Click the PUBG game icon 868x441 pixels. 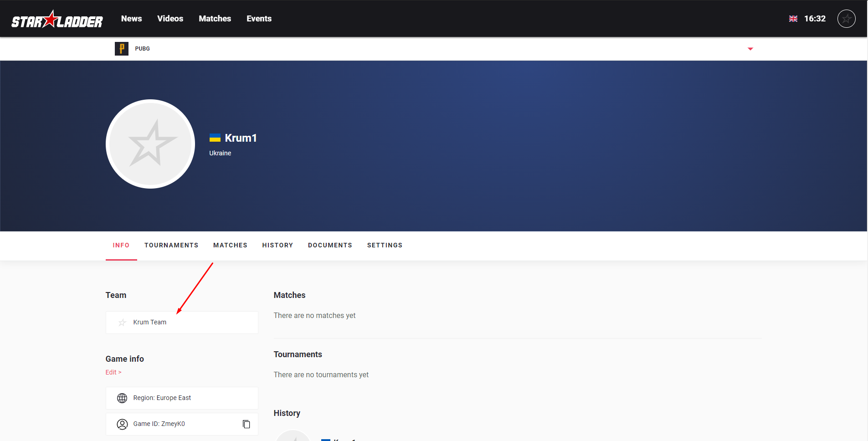coord(121,49)
